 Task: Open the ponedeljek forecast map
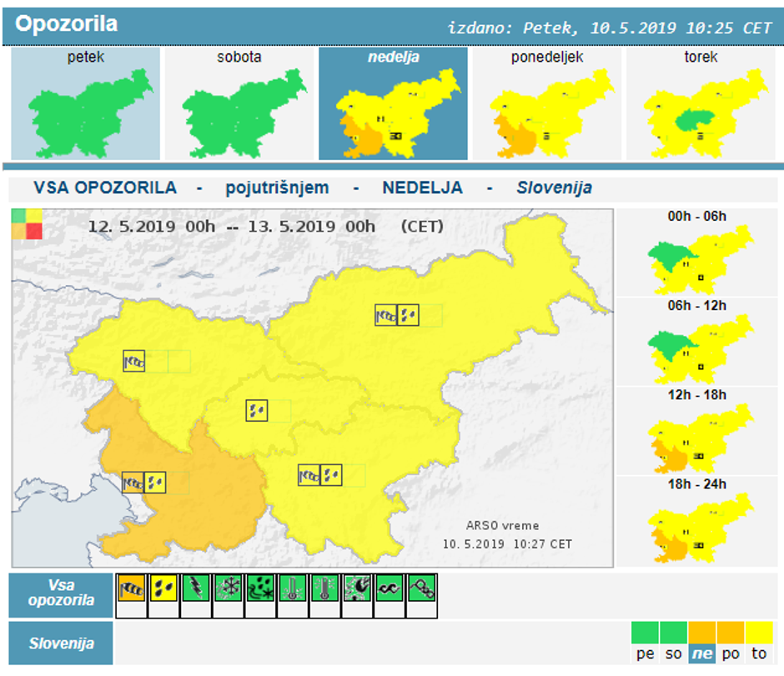547,104
